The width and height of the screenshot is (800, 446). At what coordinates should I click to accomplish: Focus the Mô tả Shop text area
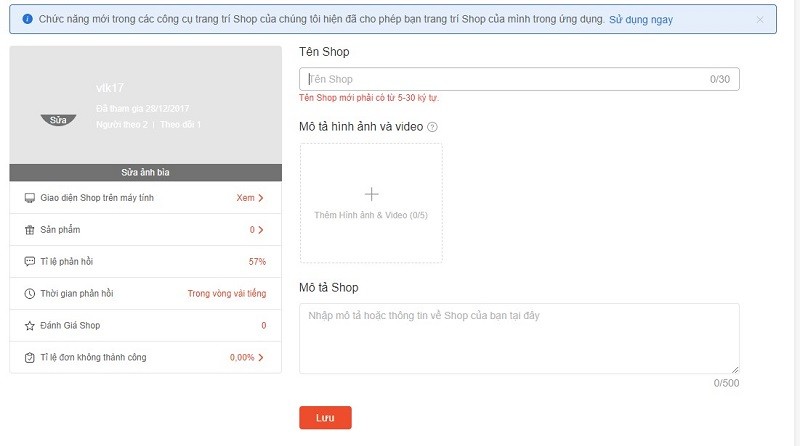(x=519, y=338)
